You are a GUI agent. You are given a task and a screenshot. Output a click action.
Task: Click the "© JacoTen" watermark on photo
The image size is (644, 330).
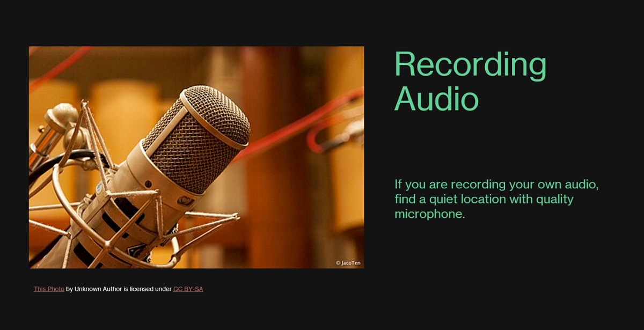pyautogui.click(x=348, y=263)
